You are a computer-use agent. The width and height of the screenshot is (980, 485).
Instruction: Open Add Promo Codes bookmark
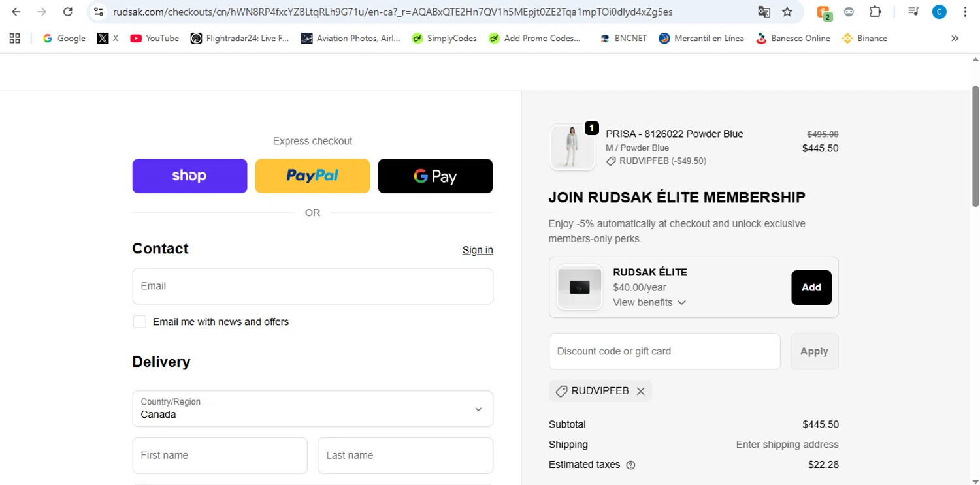(x=534, y=39)
